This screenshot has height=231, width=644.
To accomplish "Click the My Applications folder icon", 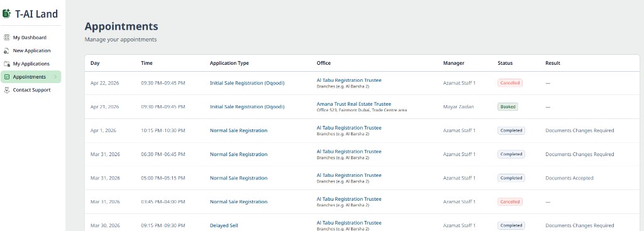I will (6, 64).
